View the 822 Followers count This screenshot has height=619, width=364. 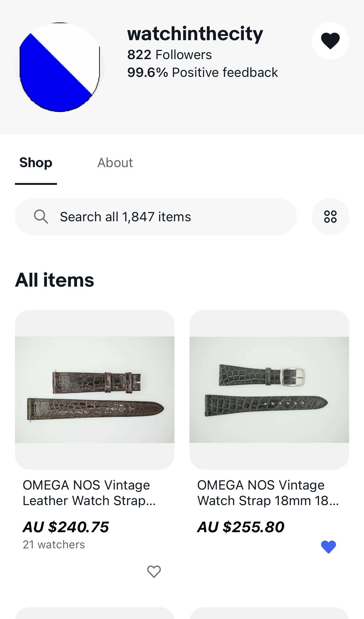pyautogui.click(x=169, y=55)
